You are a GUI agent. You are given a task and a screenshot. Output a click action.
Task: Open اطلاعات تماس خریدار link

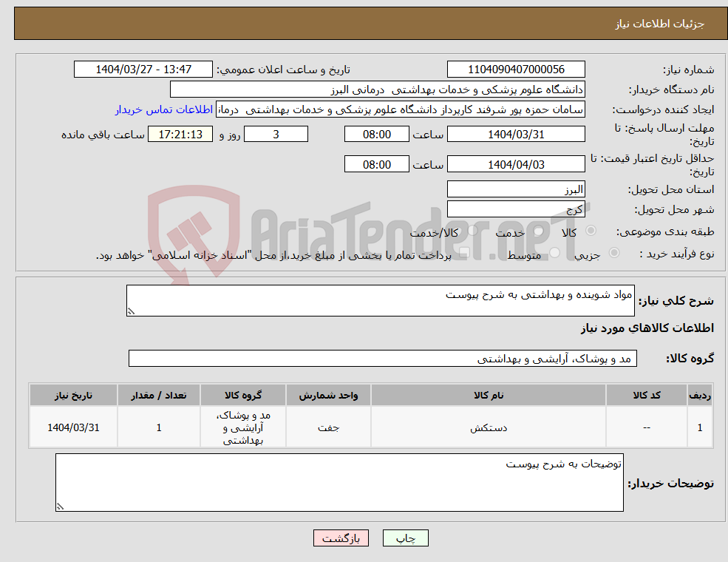coord(164,109)
